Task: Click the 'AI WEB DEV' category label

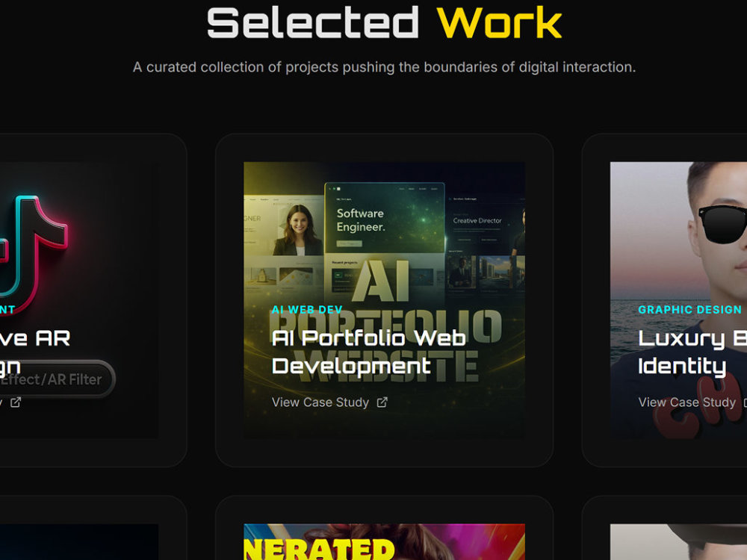Action: [307, 310]
